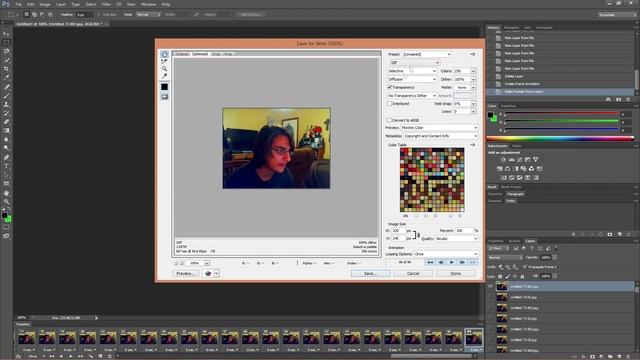
Task: Select the Hand tool in Photoshop toolbar
Action: click(x=6, y=193)
